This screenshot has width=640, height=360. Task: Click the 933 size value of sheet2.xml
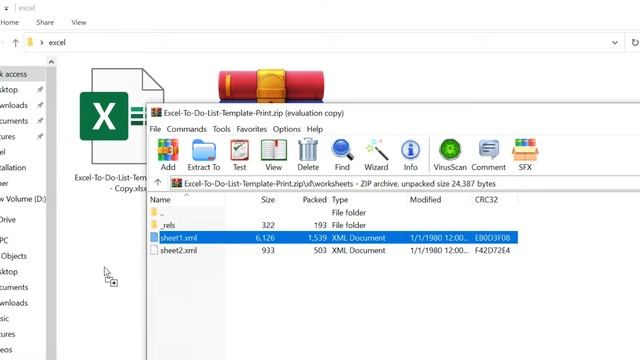click(268, 250)
